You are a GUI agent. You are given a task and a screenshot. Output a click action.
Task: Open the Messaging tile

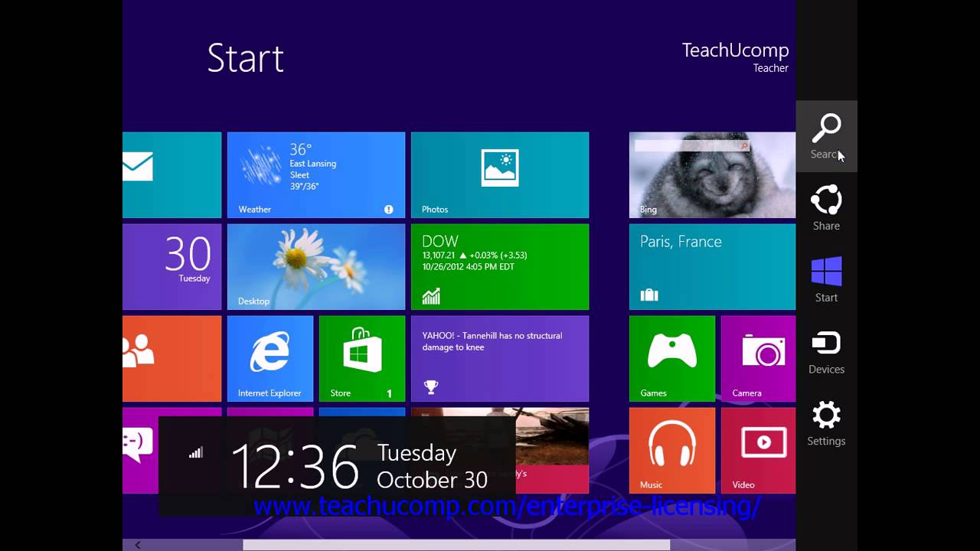[x=140, y=451]
